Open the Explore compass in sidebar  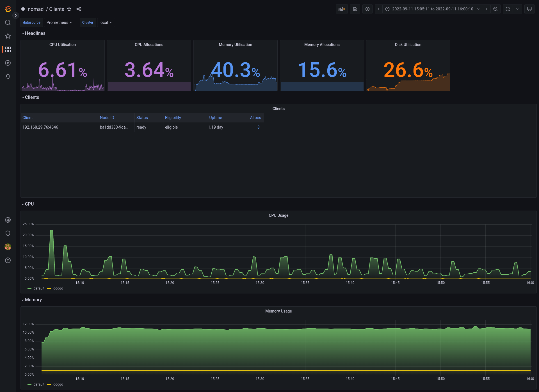pyautogui.click(x=8, y=63)
